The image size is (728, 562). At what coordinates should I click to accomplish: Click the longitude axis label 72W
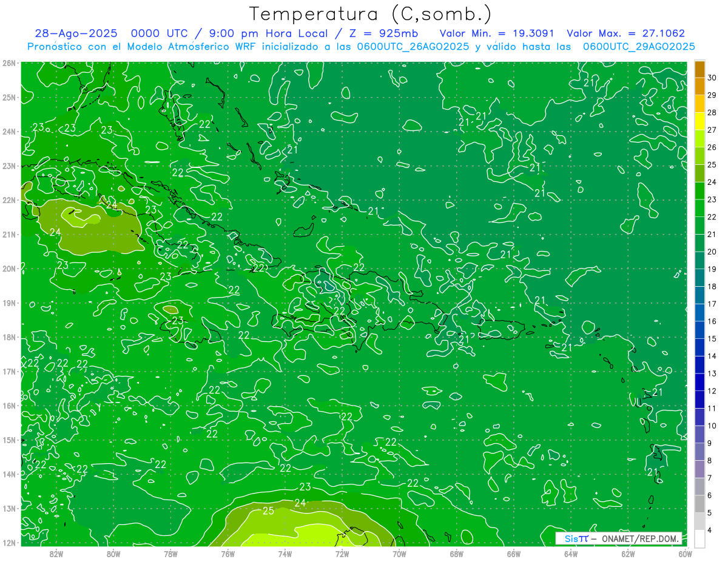pyautogui.click(x=342, y=554)
